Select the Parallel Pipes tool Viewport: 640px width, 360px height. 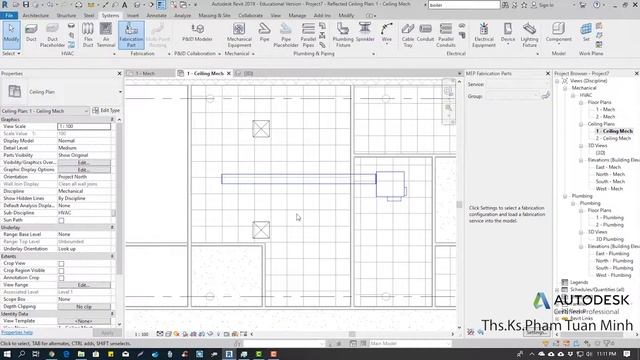tap(308, 35)
